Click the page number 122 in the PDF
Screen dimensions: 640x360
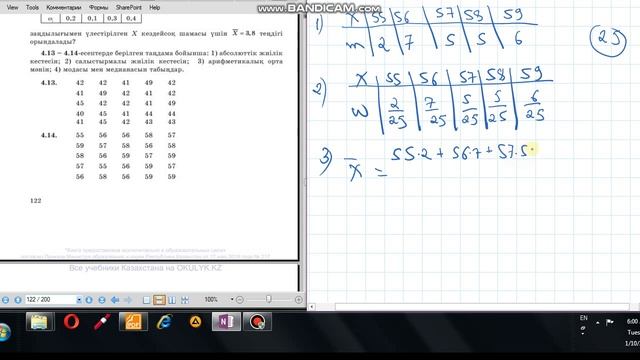coord(36,200)
